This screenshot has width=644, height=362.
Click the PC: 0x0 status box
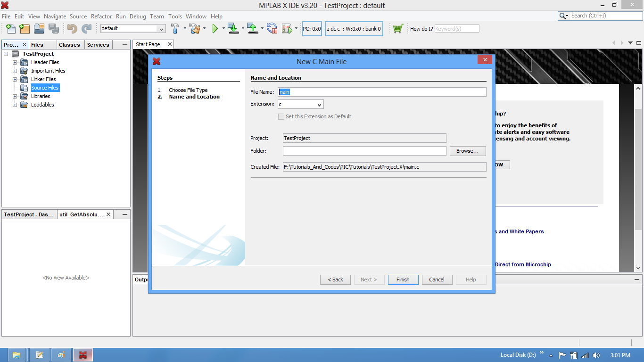(x=312, y=29)
